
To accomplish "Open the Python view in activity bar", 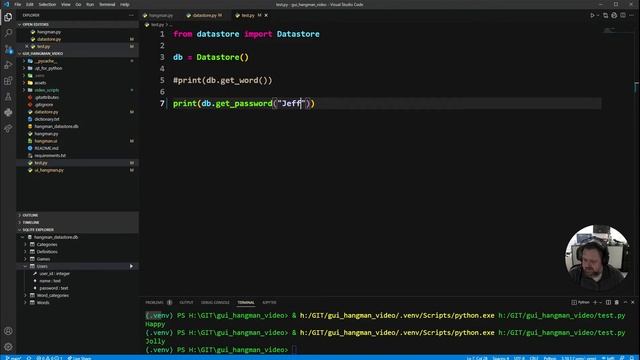I will [8, 113].
